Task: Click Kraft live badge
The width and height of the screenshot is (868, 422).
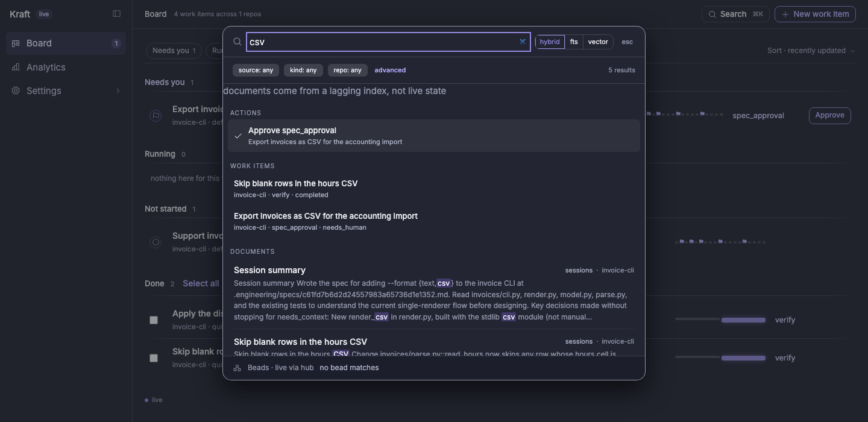Action: pos(44,14)
